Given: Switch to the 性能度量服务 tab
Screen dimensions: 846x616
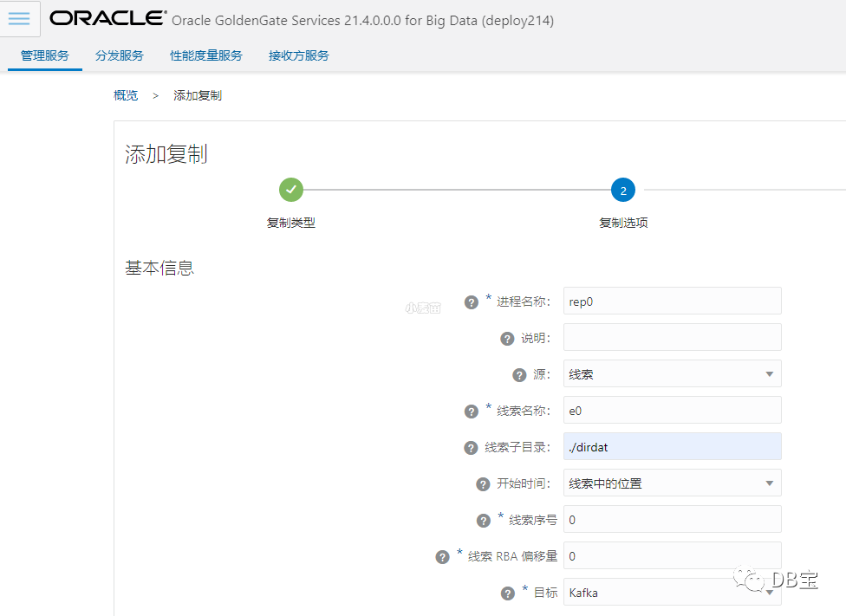Looking at the screenshot, I should coord(206,55).
